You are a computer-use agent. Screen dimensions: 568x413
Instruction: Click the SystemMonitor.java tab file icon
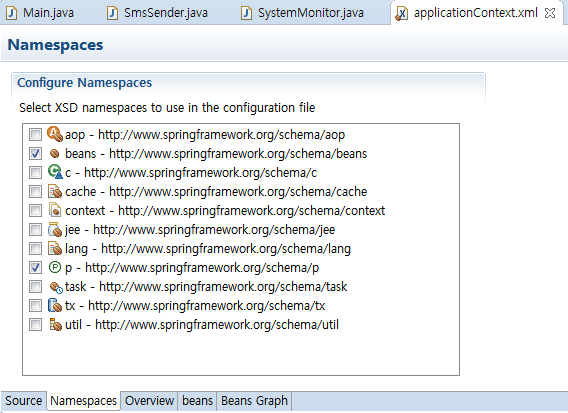coord(246,13)
